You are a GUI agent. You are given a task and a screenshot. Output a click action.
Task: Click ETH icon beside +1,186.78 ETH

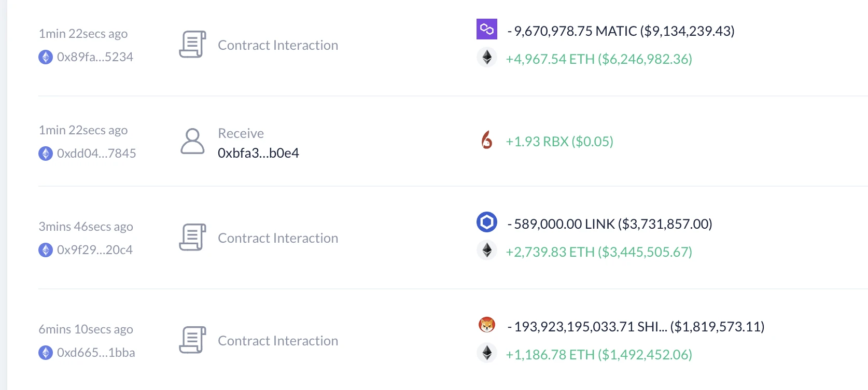point(486,353)
